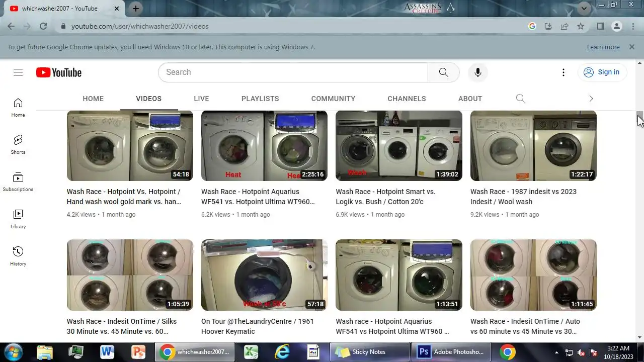Open Word from the taskbar
Viewport: 644px width, 362px height.
[x=107, y=352]
